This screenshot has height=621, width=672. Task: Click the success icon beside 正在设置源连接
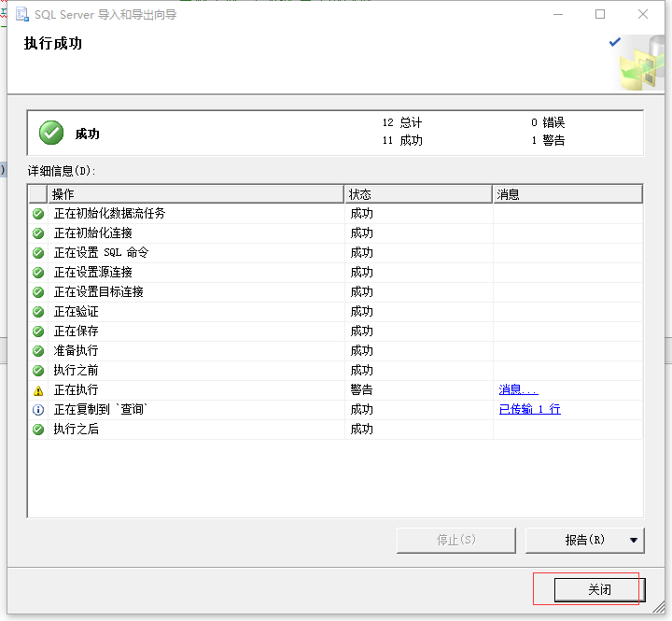coord(38,273)
